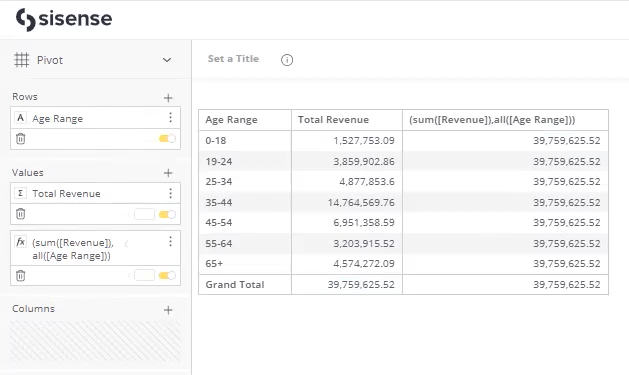The image size is (629, 375).
Task: Delete the sum Revenue formula value
Action: pos(20,276)
